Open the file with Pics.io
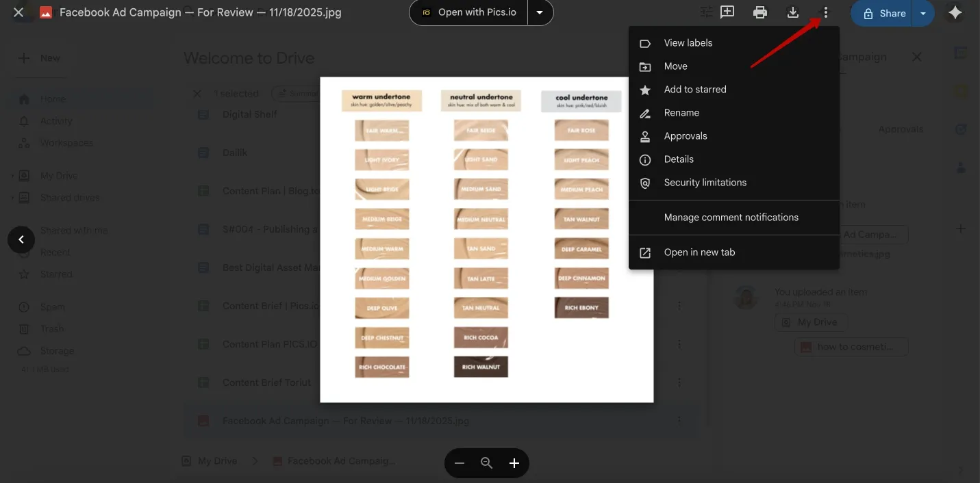The height and width of the screenshot is (483, 980). (x=468, y=12)
